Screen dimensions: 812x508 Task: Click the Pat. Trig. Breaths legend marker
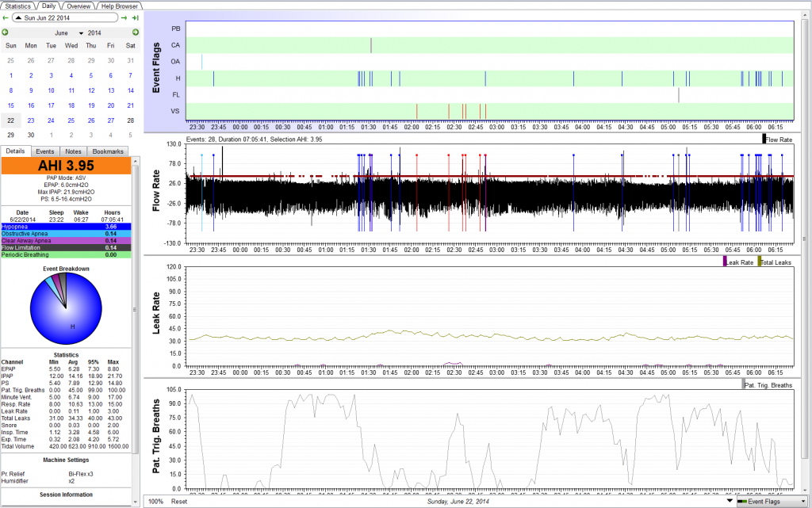[x=745, y=384]
